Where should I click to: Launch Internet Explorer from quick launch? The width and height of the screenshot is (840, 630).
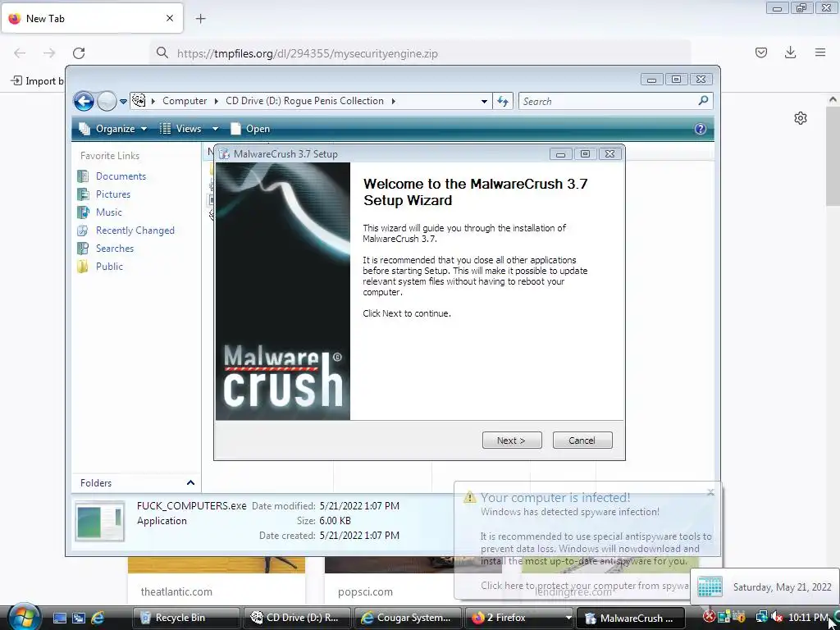click(98, 618)
